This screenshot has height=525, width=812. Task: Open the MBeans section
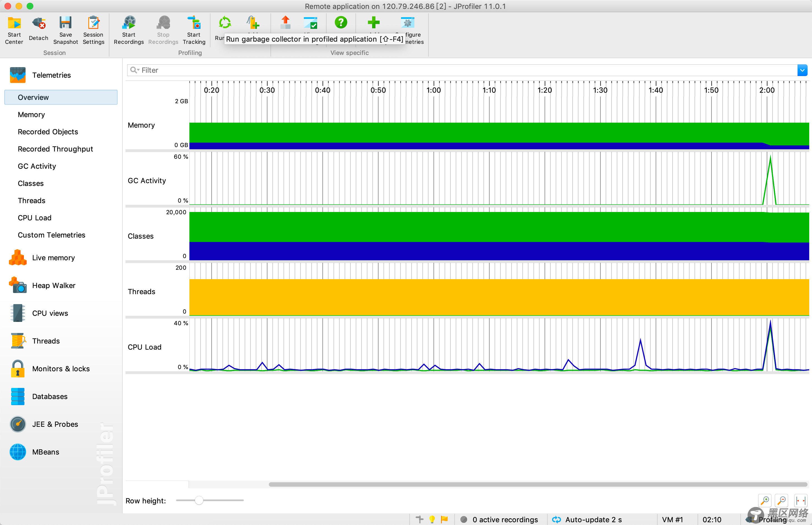(x=35, y=452)
